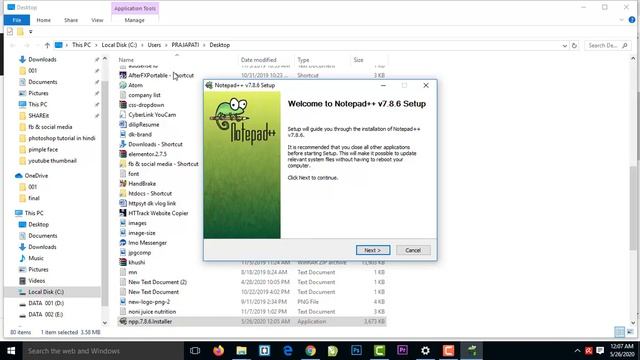
Task: Select 'new-logo-png-2' file
Action: pyautogui.click(x=149, y=302)
